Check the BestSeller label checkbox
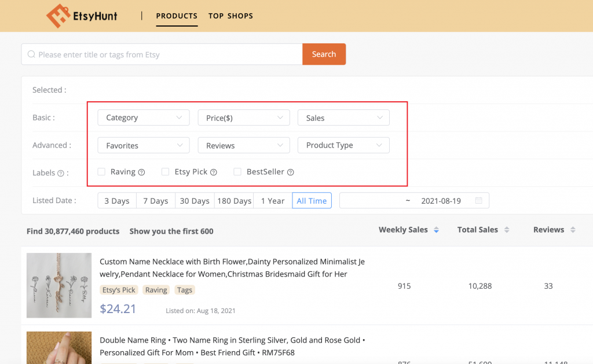 click(237, 172)
